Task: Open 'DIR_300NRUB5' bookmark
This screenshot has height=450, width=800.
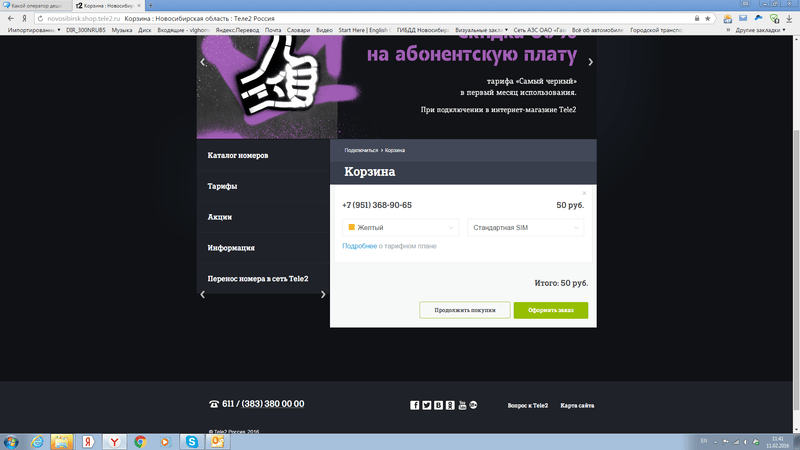Action: tap(85, 30)
